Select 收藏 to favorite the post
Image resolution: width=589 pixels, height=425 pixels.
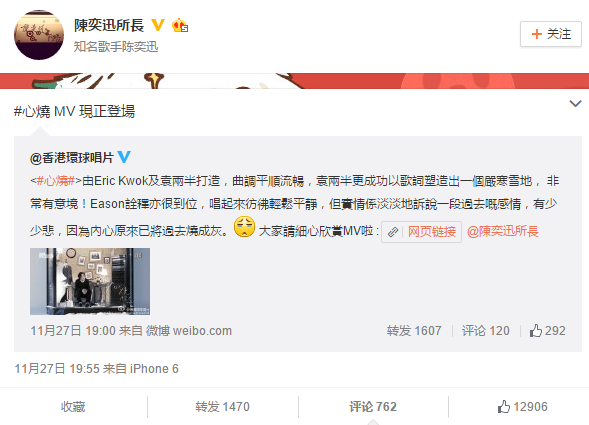coord(73,407)
